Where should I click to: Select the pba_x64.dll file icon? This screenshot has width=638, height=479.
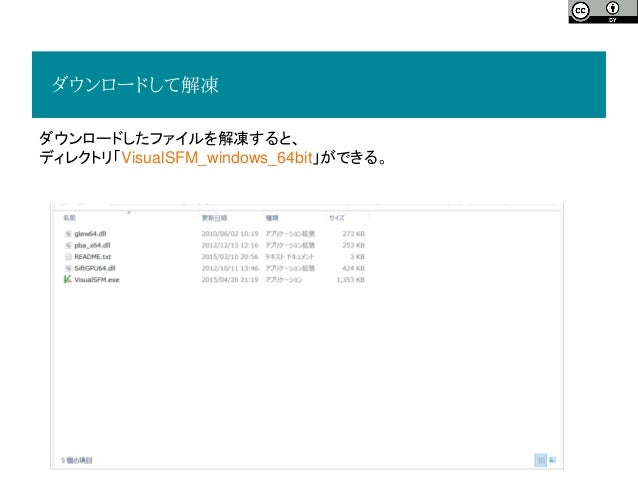click(68, 245)
